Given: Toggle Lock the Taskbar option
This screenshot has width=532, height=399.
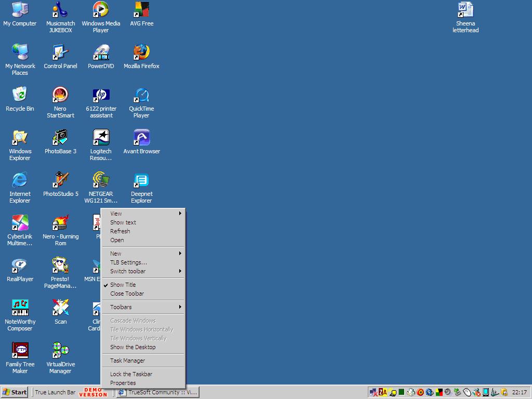Looking at the screenshot, I should coord(131,374).
